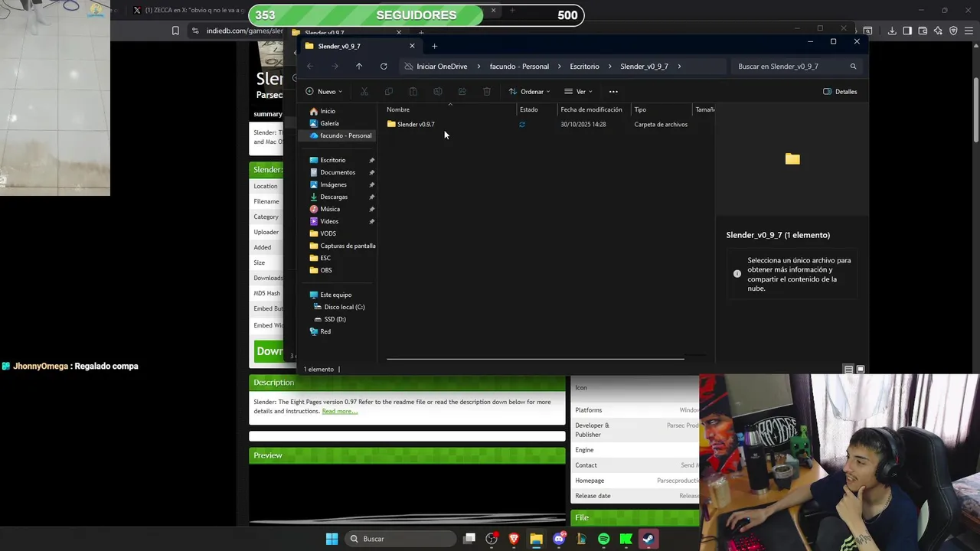Image resolution: width=980 pixels, height=551 pixels.
Task: Open Imágenes quick access folder
Action: [x=333, y=184]
